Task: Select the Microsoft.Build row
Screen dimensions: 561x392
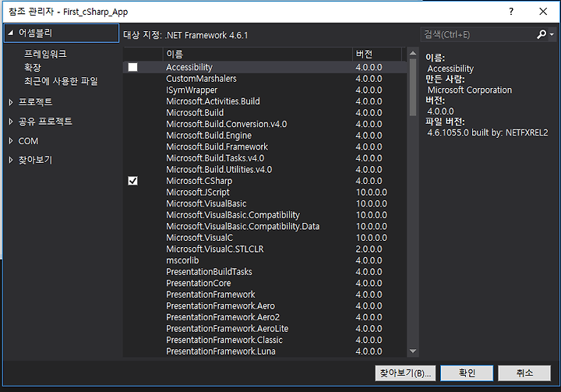Action: pos(265,113)
